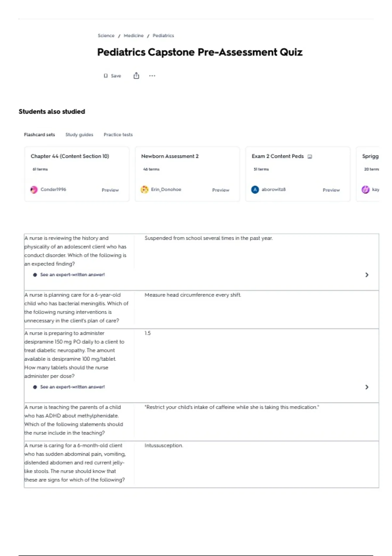Switch to the Study guides tab

coord(79,135)
